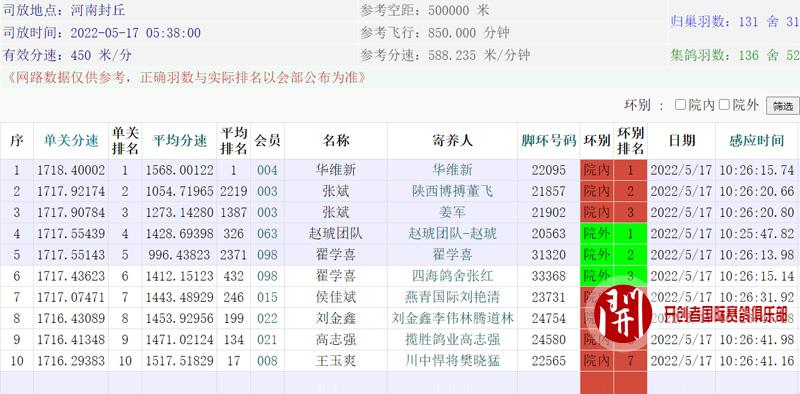This screenshot has width=800, height=394.
Task: Check the 院内 checkbox
Action: (680, 105)
